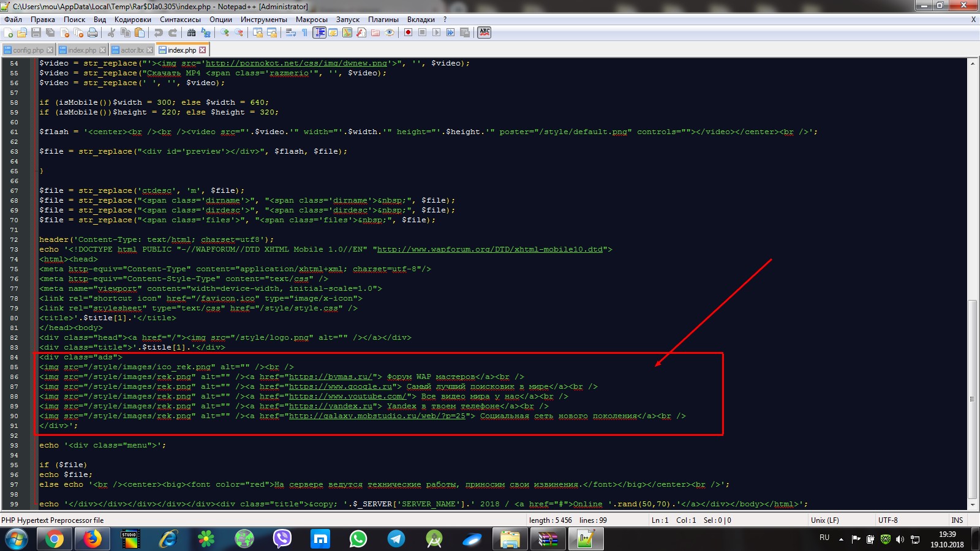Open the Синтаксисы menu
The width and height of the screenshot is (980, 551).
180,20
